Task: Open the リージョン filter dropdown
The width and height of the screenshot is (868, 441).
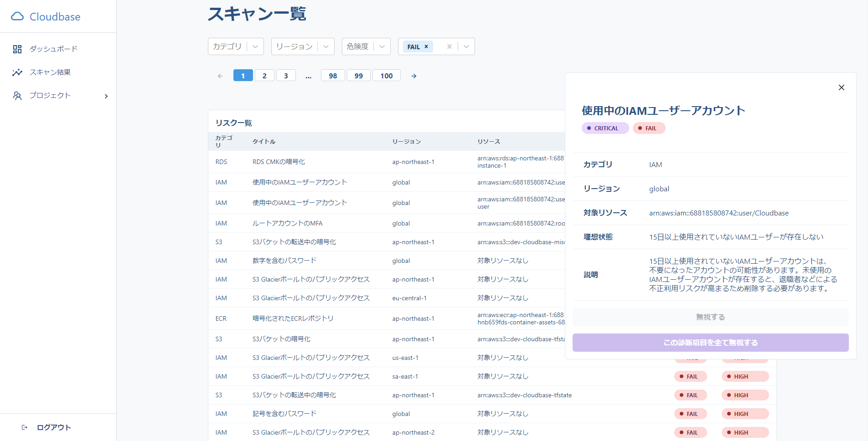Action: (x=303, y=46)
